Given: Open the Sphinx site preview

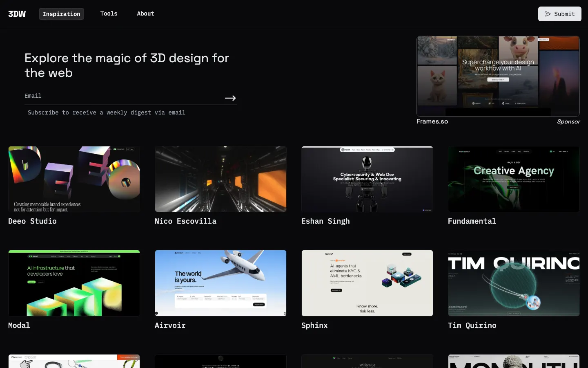Looking at the screenshot, I should coord(367,283).
